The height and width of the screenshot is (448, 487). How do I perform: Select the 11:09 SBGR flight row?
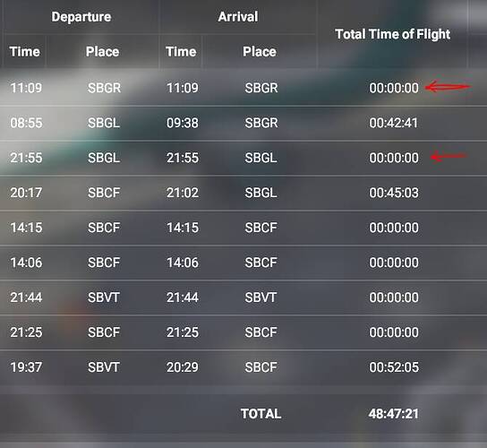243,88
